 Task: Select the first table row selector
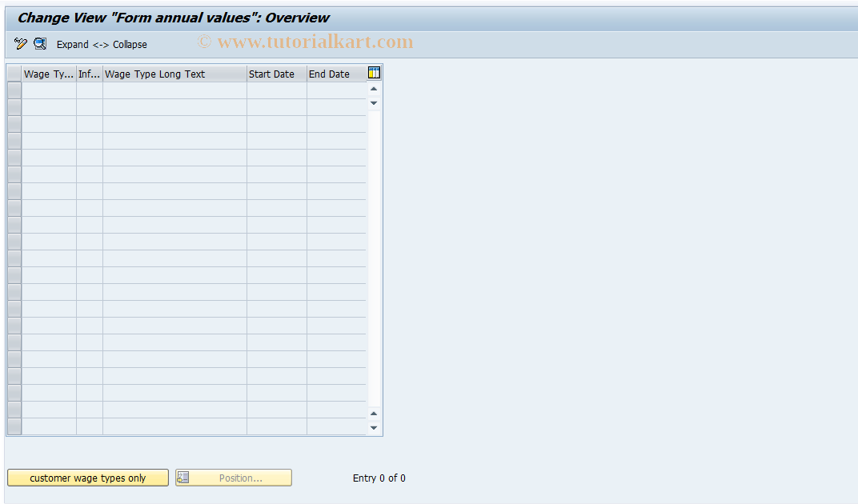(x=14, y=90)
